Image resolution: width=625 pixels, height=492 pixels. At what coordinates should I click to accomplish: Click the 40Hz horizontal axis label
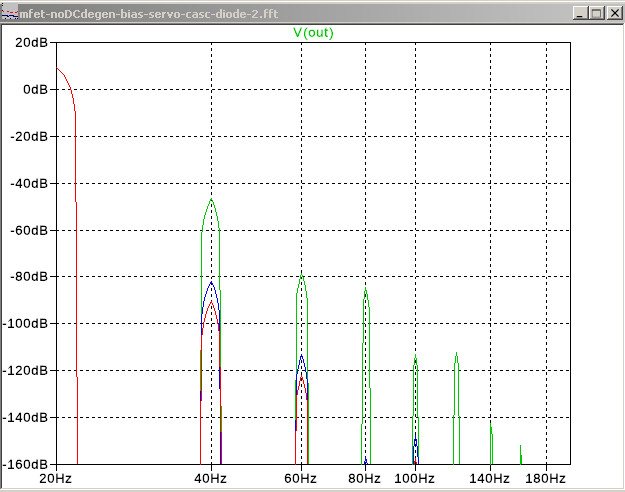tap(210, 478)
